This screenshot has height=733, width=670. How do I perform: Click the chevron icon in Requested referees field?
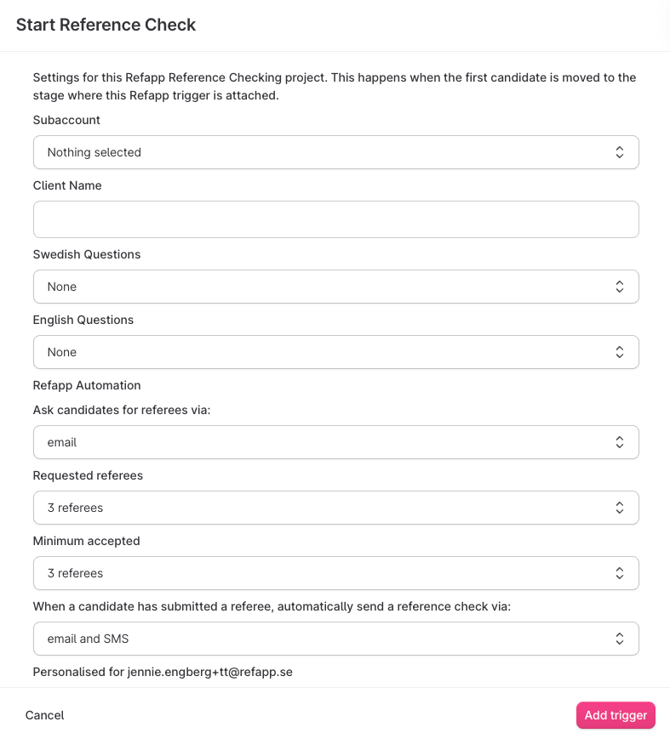point(619,508)
